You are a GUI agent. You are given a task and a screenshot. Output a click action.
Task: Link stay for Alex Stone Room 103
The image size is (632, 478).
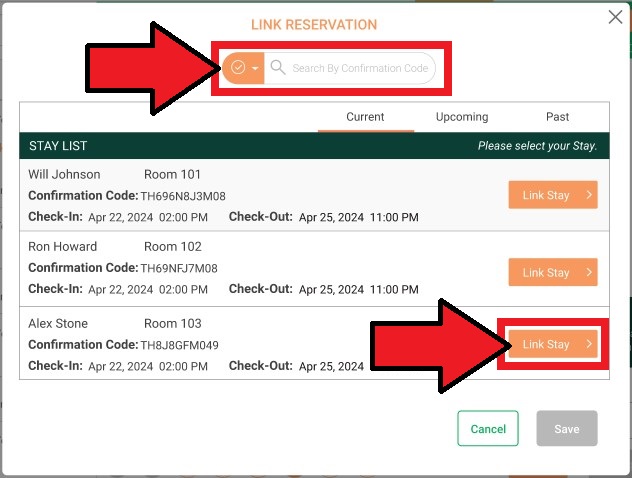[x=553, y=344]
